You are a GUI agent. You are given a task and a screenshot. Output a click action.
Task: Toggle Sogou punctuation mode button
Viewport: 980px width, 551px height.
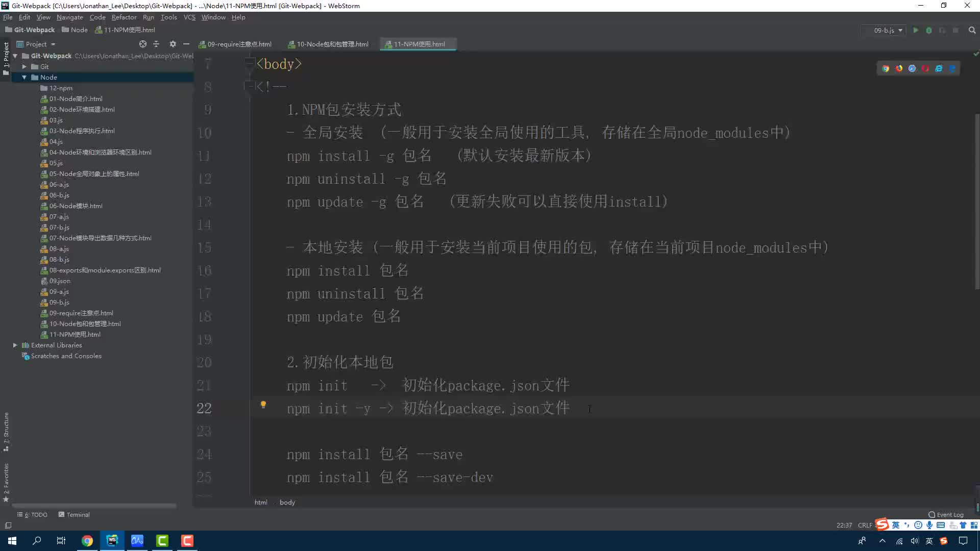coord(907,525)
